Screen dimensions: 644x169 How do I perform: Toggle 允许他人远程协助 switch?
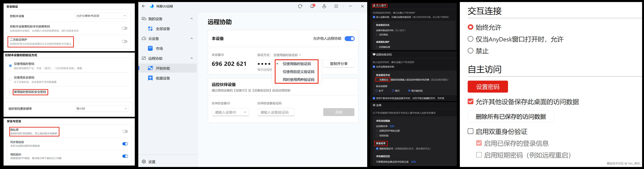(350, 39)
